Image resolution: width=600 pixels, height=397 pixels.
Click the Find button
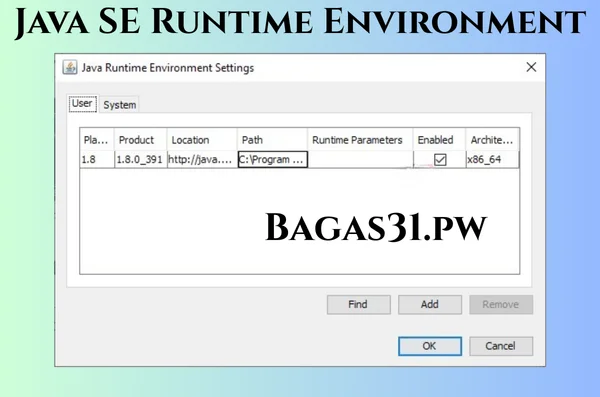tap(359, 305)
